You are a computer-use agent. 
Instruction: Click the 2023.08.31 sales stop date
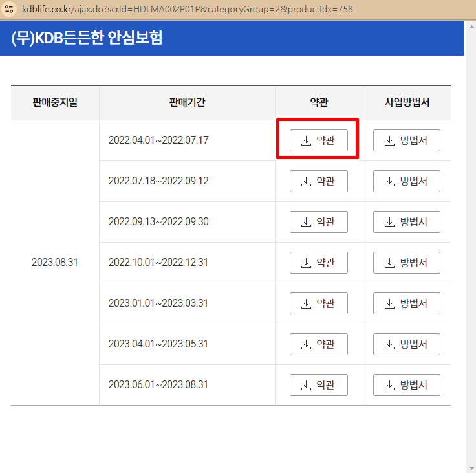pos(54,263)
